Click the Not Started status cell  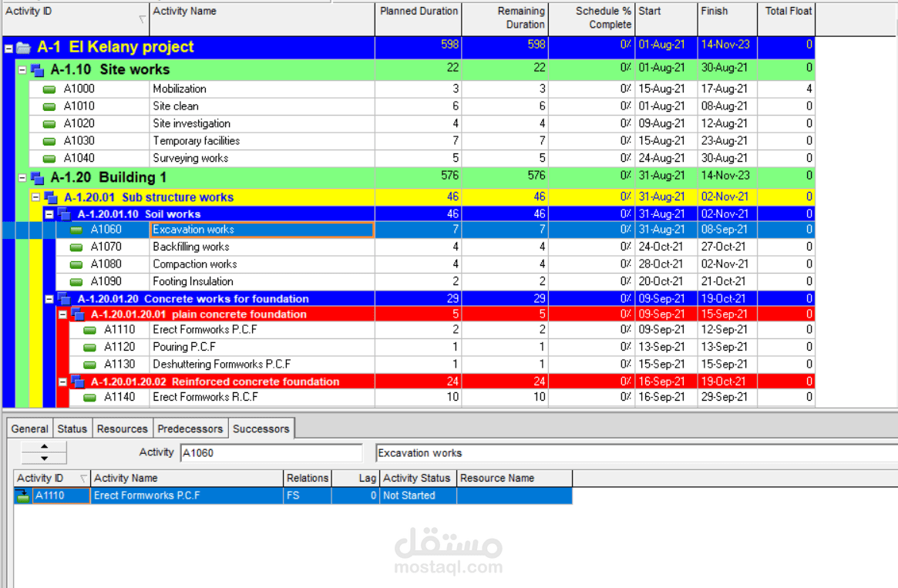tap(418, 496)
